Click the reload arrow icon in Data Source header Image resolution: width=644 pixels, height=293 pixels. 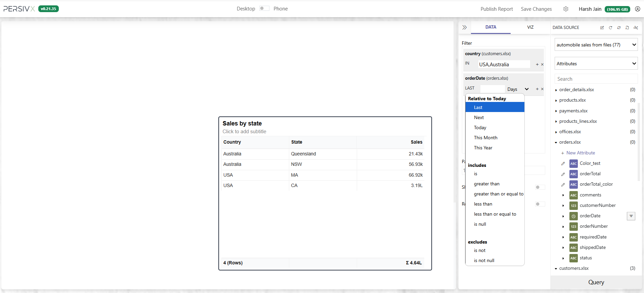610,28
